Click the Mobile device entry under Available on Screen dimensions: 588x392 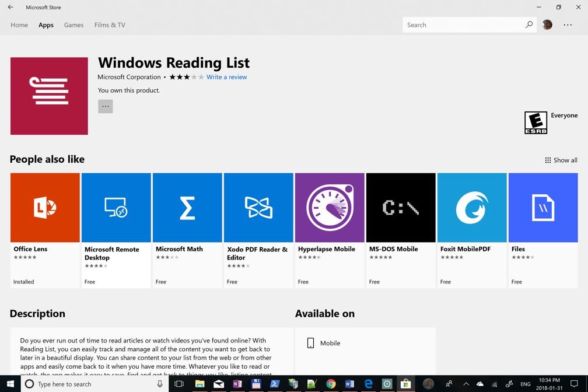pos(324,343)
